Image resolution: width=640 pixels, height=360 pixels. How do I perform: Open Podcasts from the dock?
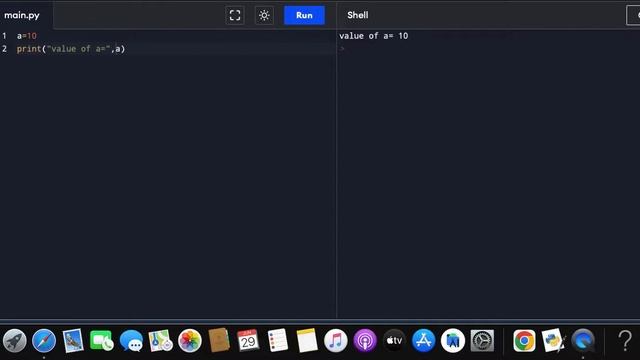[x=365, y=340]
